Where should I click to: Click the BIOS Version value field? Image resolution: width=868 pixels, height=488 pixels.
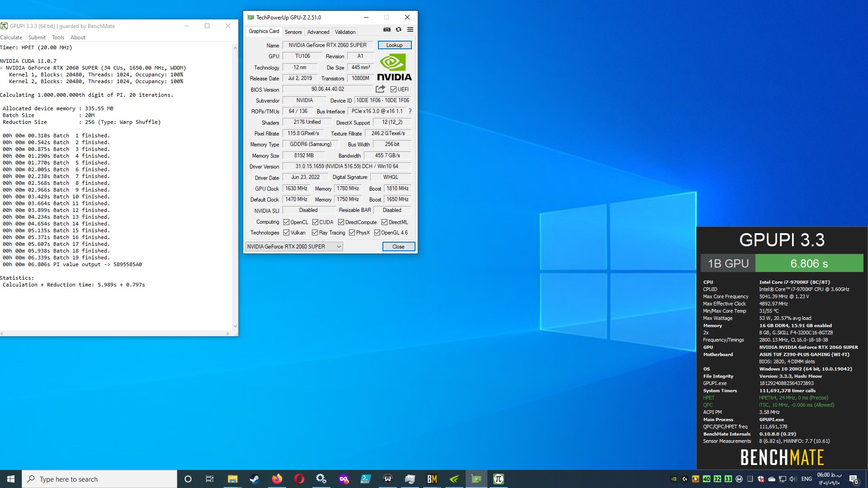point(328,89)
